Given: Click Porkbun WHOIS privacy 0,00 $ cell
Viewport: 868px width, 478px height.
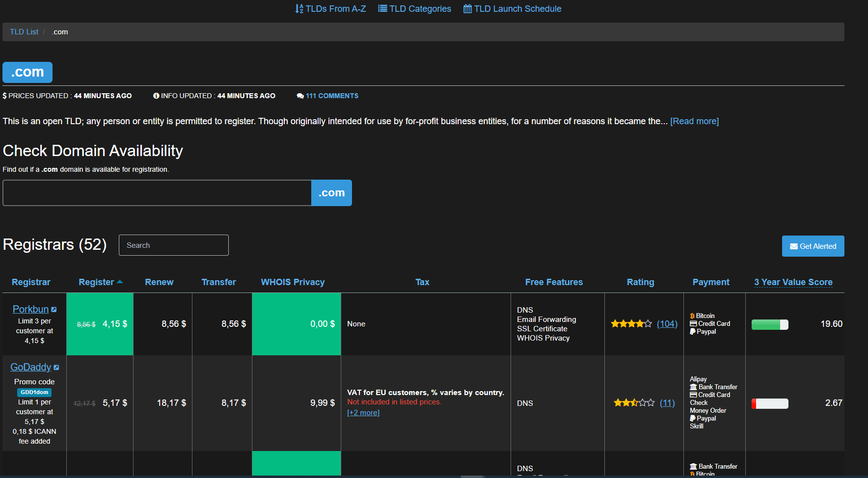Looking at the screenshot, I should click(297, 324).
